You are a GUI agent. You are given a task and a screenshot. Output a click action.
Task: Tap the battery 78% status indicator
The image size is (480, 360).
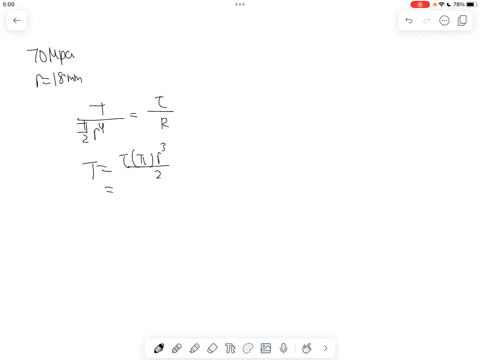point(465,4)
